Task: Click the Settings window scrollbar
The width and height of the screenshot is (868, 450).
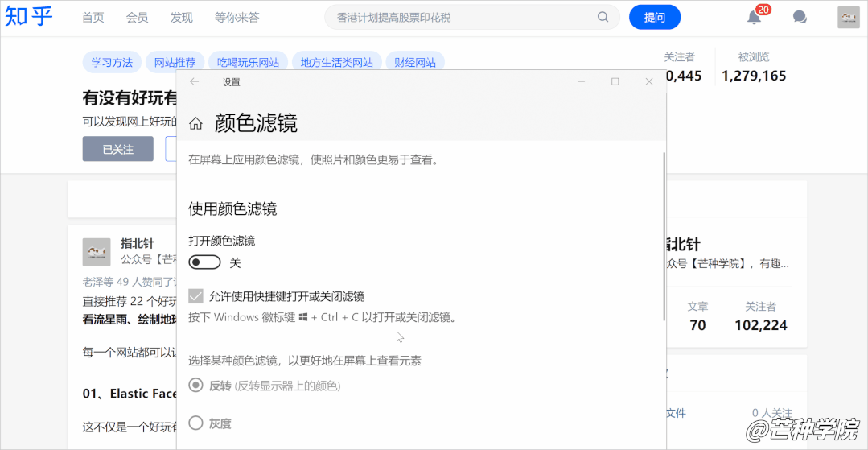Action: 664,233
